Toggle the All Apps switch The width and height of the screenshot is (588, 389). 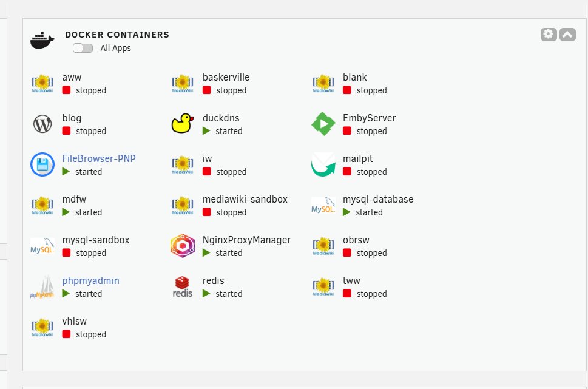(x=83, y=48)
